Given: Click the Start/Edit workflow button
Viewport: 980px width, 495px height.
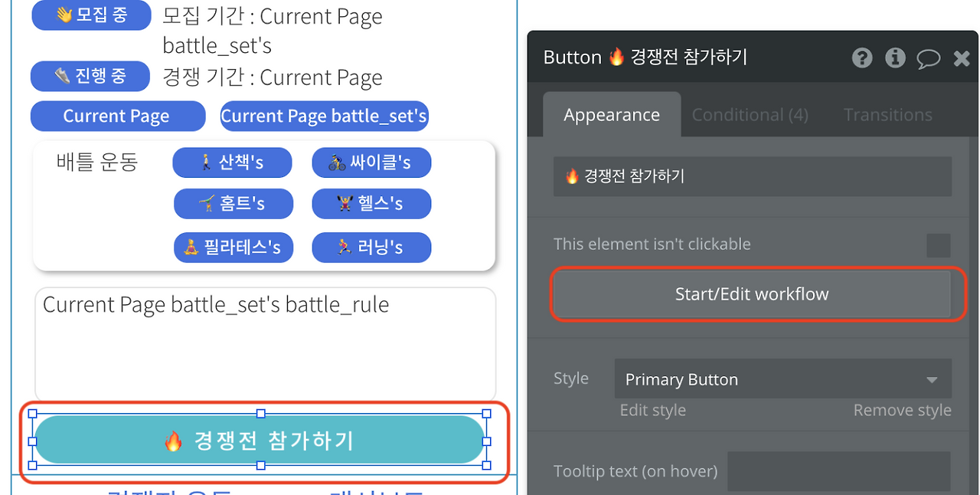Looking at the screenshot, I should tap(752, 293).
